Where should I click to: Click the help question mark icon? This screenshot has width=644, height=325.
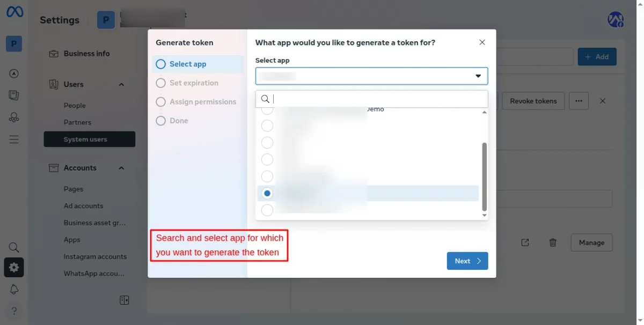13,310
